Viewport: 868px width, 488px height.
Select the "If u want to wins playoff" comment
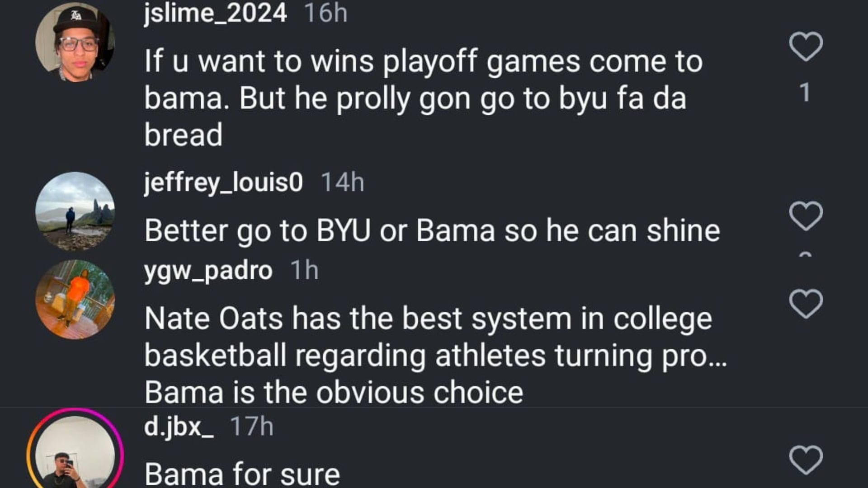pos(423,98)
